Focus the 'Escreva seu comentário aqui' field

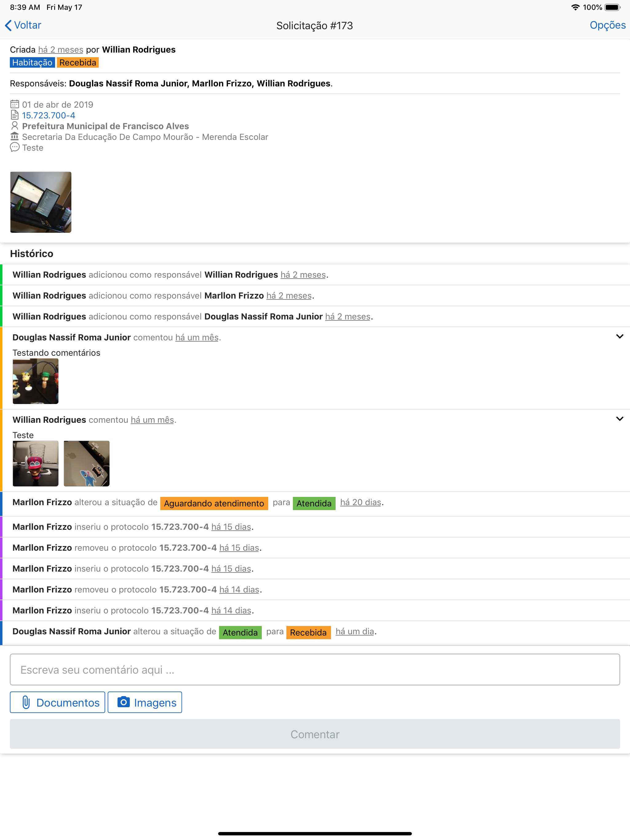click(x=315, y=669)
